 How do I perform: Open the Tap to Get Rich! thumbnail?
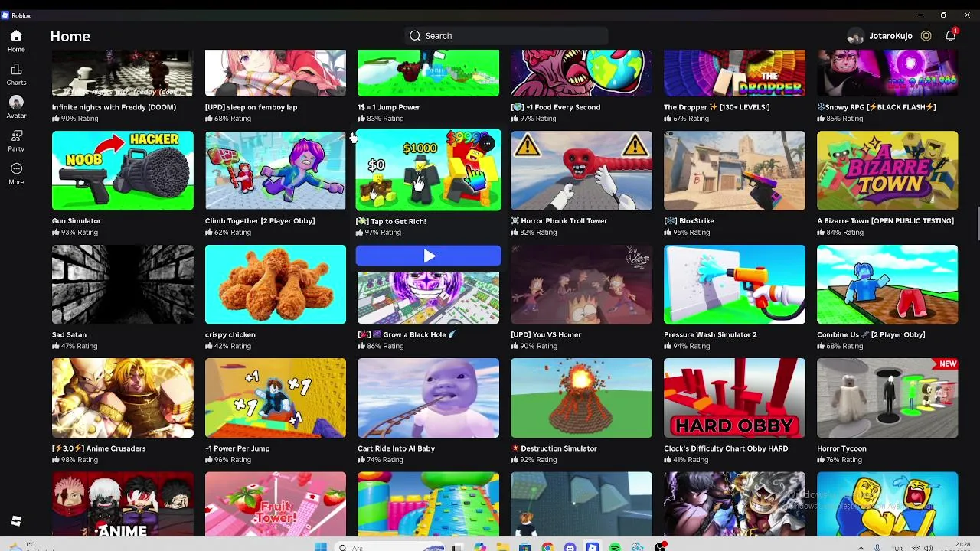(x=428, y=171)
